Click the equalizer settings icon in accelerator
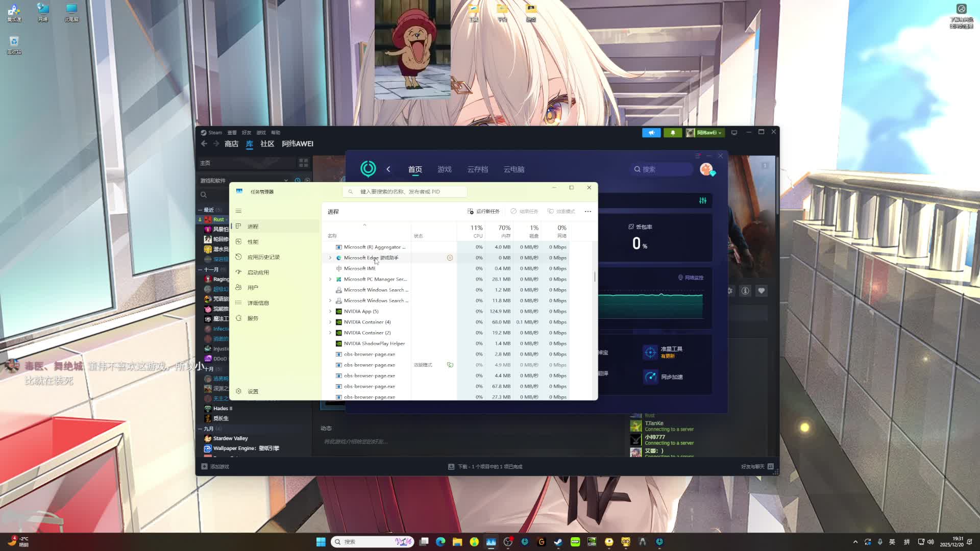Image resolution: width=980 pixels, height=551 pixels. tap(702, 201)
